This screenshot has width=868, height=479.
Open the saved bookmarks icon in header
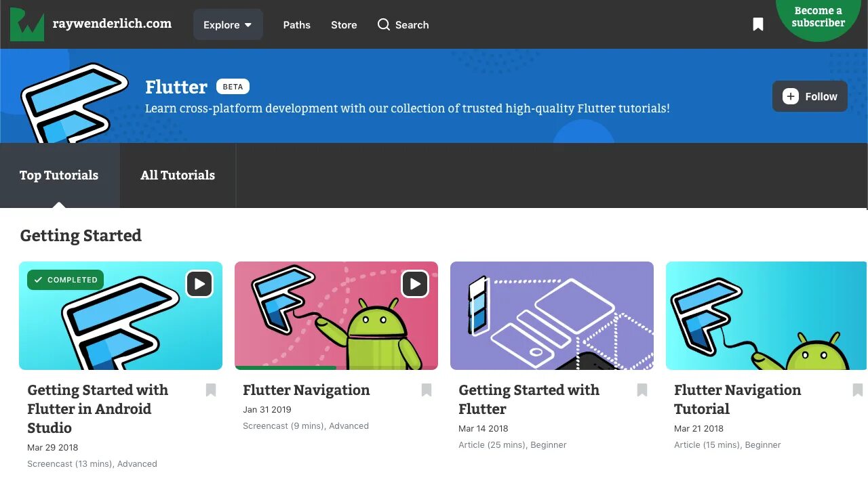tap(758, 25)
